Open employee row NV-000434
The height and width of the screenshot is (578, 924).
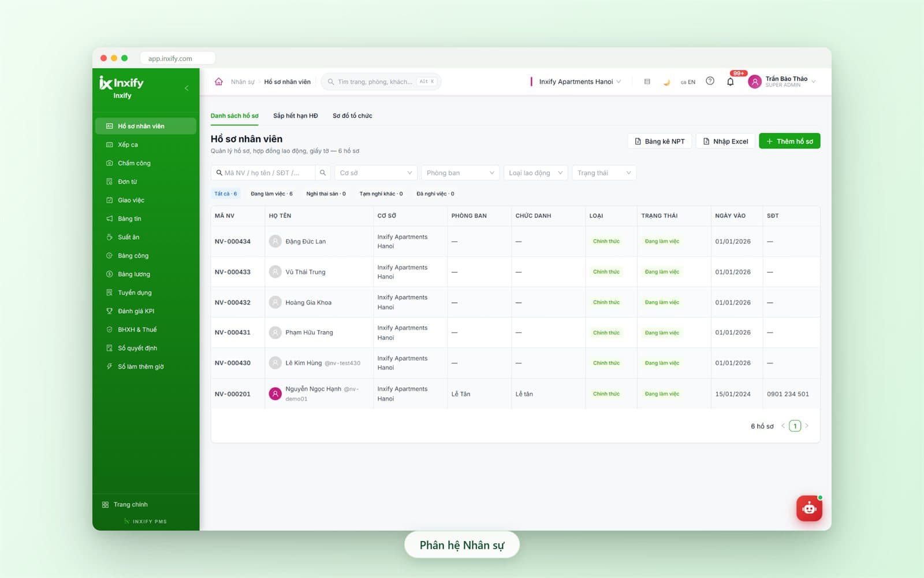pos(515,241)
